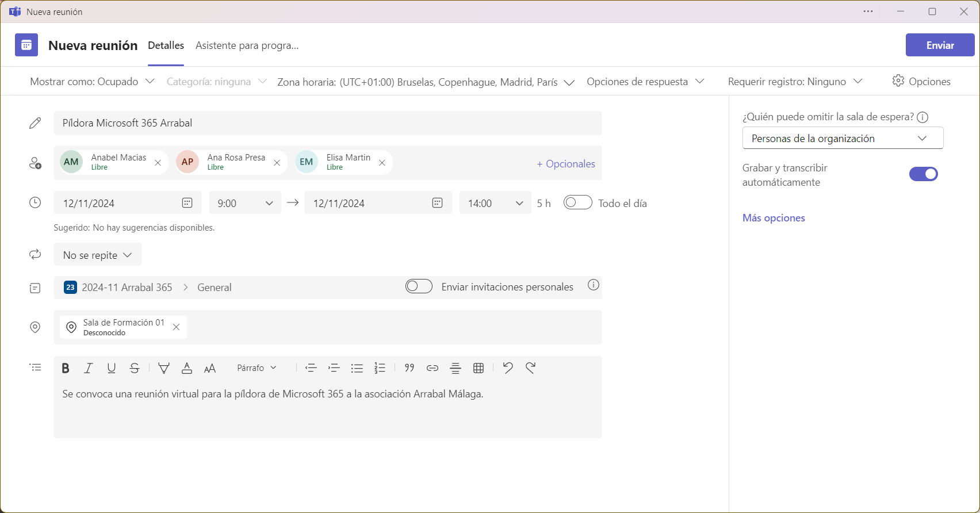980x513 pixels.
Task: Open the end date calendar picker
Action: click(438, 203)
